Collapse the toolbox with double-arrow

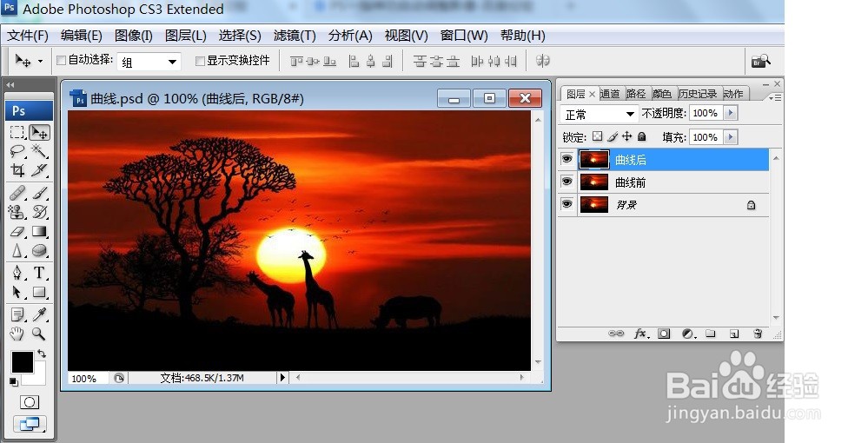pos(10,85)
